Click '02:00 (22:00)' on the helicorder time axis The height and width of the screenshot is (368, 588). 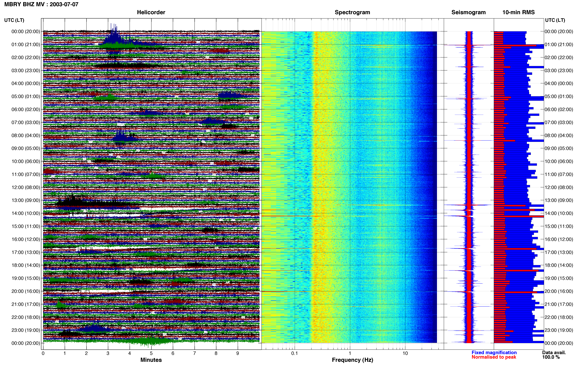click(x=26, y=57)
